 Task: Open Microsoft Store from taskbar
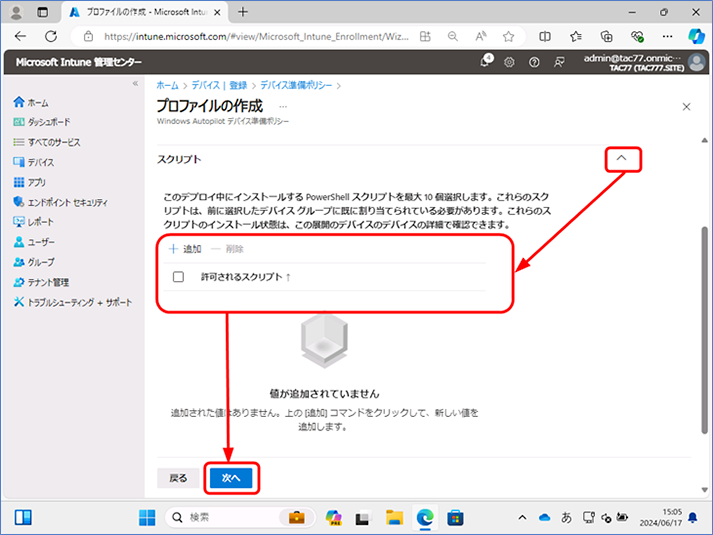click(455, 518)
